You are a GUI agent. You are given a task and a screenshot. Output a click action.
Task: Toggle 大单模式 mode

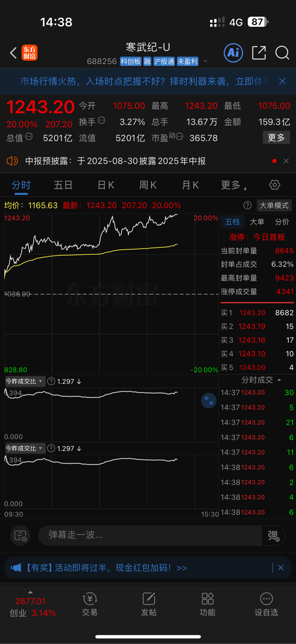(274, 205)
